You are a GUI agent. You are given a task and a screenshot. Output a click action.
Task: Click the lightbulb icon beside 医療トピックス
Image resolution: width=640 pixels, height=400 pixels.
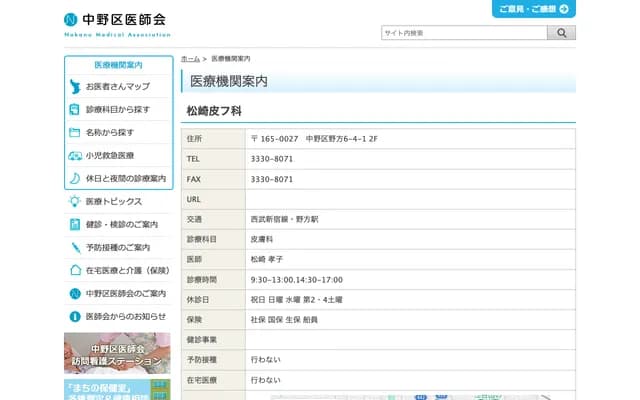click(x=75, y=201)
